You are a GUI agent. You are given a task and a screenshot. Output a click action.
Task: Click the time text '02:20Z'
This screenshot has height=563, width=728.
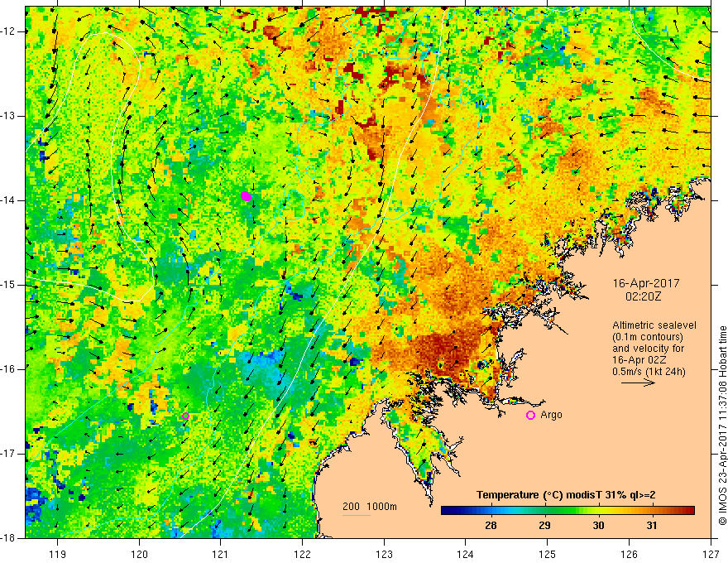tap(643, 296)
